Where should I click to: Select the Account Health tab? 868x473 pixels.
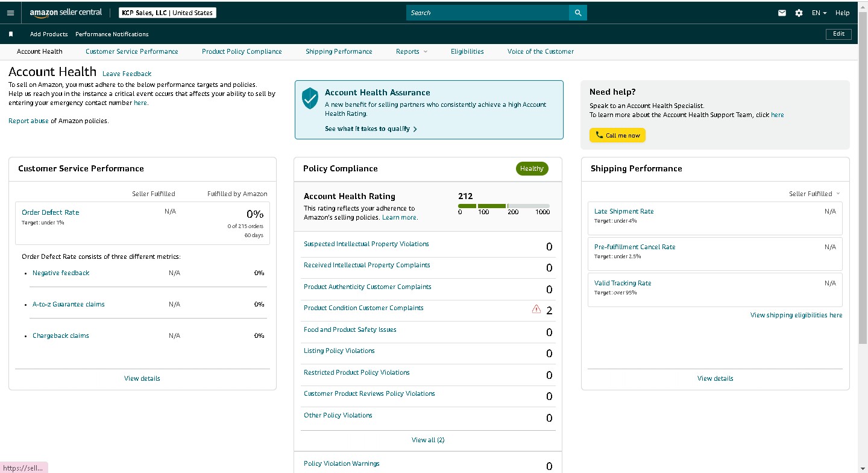click(39, 52)
